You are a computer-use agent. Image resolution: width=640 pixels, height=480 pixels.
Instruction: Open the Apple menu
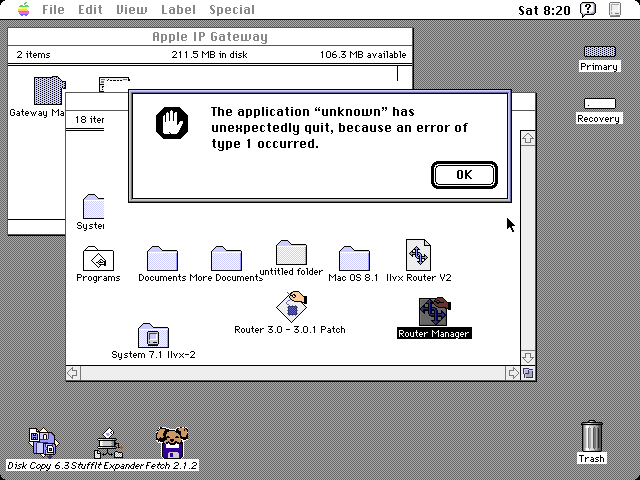24,9
